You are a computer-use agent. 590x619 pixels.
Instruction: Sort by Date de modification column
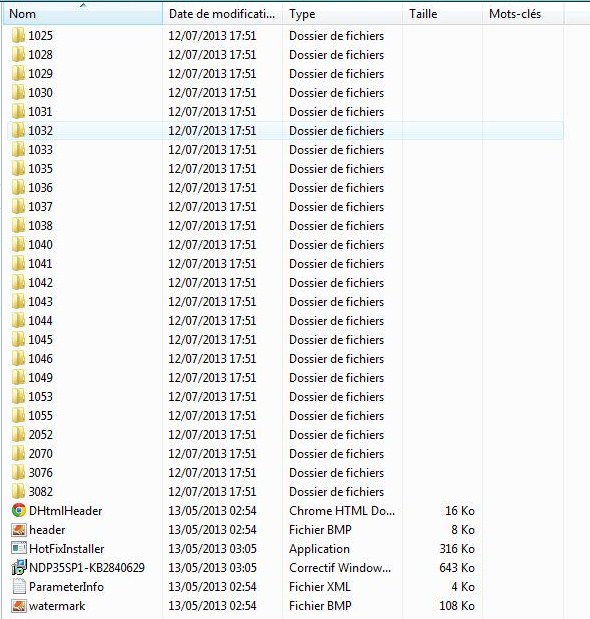222,14
